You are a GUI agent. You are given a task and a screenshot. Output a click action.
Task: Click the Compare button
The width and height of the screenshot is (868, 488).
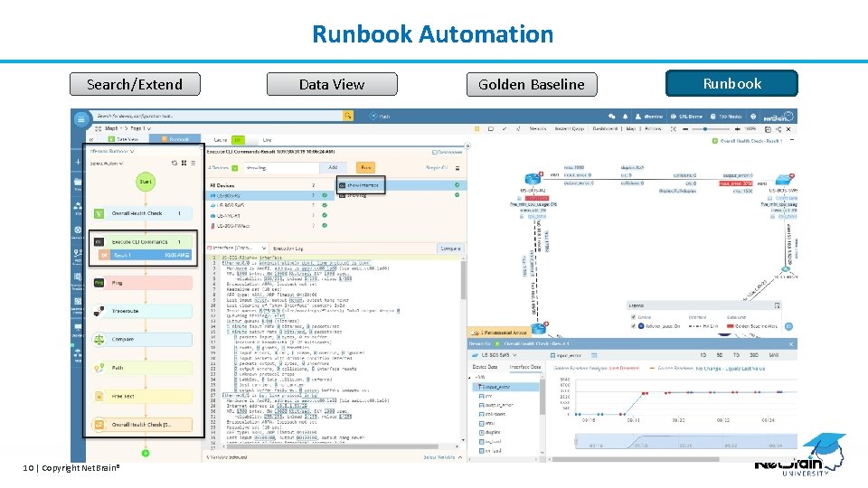(450, 249)
